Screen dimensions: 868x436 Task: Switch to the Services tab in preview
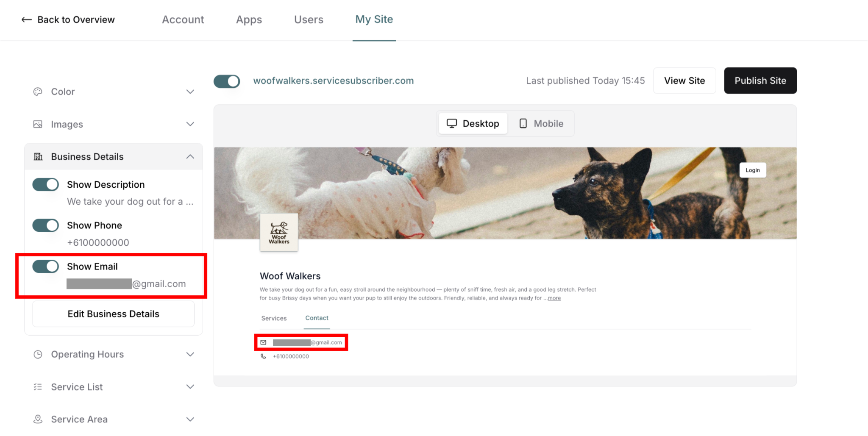point(274,318)
